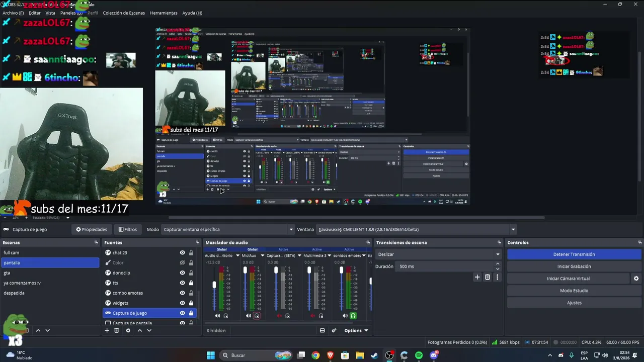Open advanced audio properties gears icon
This screenshot has height=362, width=644.
334,330
